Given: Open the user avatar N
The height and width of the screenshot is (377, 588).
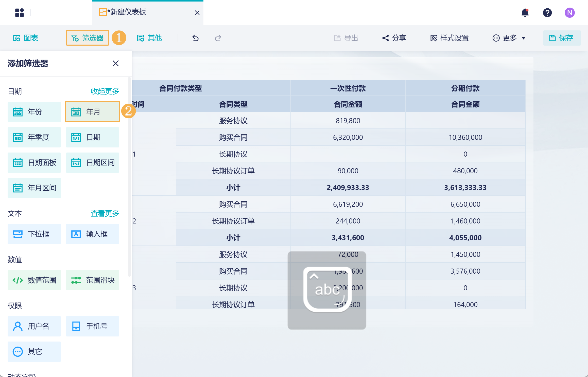Looking at the screenshot, I should (x=569, y=13).
